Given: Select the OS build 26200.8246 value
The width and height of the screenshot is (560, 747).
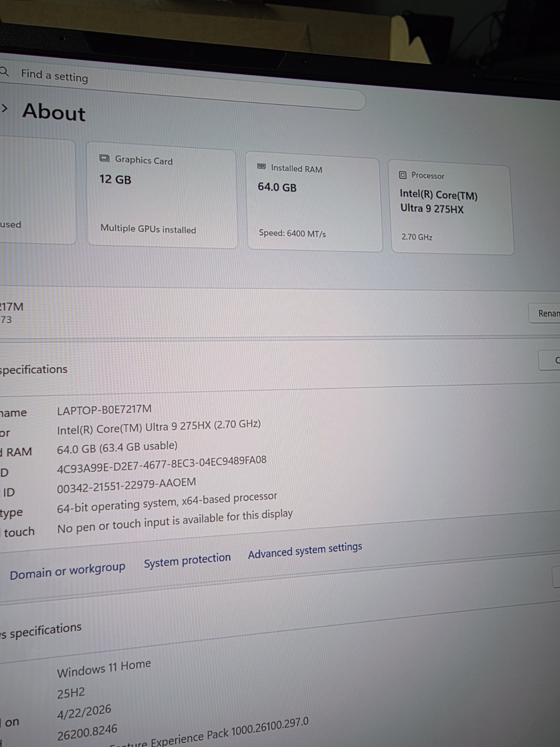Looking at the screenshot, I should pyautogui.click(x=87, y=733).
